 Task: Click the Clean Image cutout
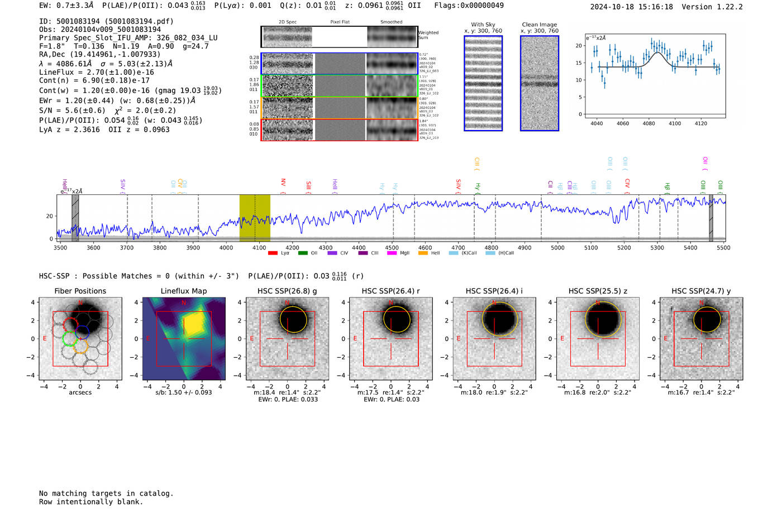tap(540, 83)
